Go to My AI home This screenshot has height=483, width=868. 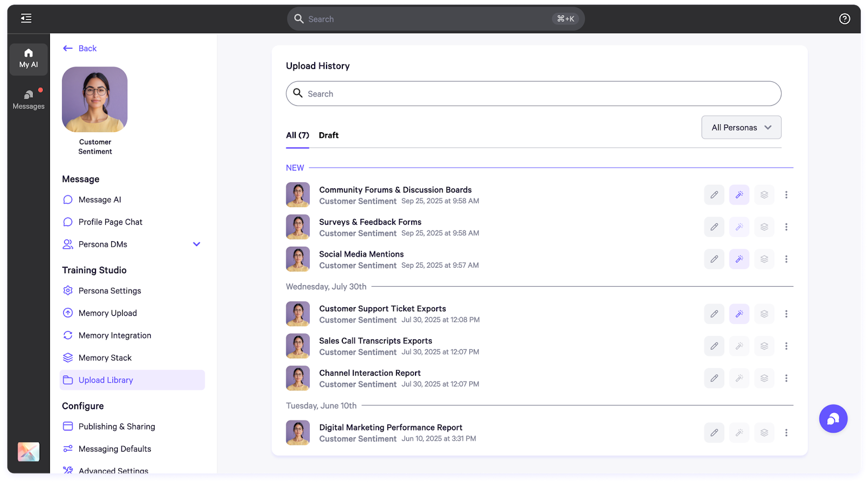(x=29, y=59)
